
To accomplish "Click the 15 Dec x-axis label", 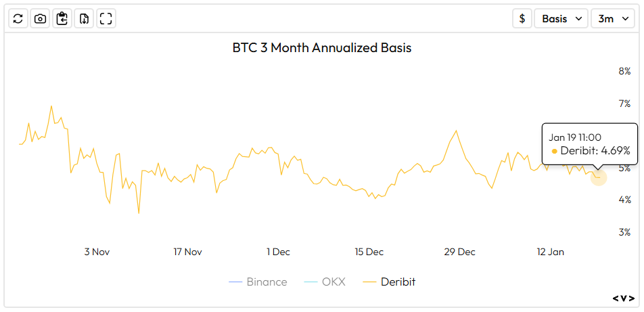I will click(x=369, y=252).
